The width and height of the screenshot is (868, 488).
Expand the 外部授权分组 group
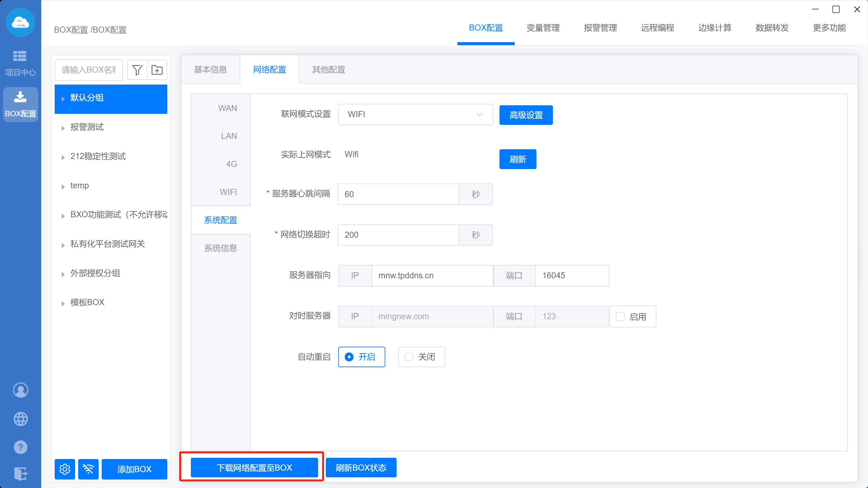tap(63, 274)
